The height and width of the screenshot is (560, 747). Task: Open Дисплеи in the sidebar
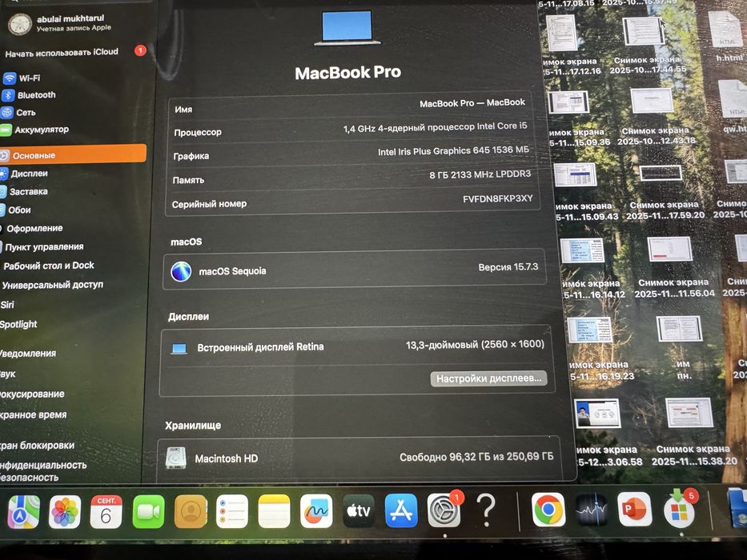(x=25, y=174)
